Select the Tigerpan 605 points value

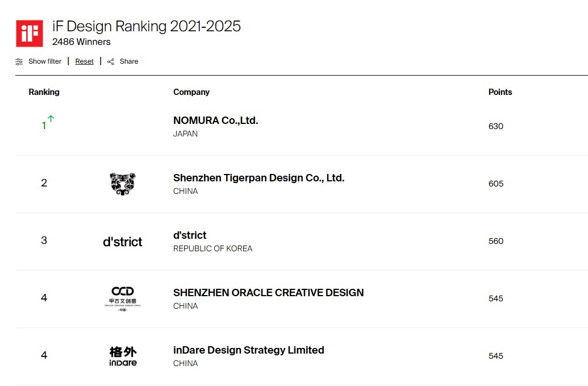[495, 184]
